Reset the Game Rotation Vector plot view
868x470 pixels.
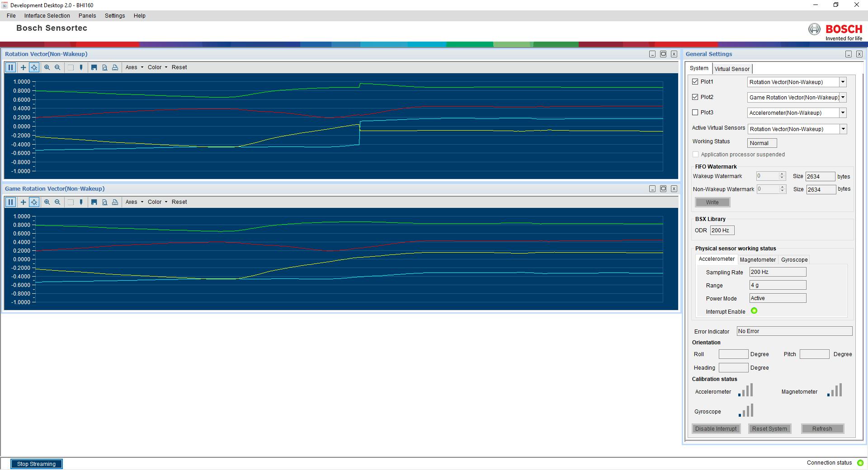click(x=179, y=202)
